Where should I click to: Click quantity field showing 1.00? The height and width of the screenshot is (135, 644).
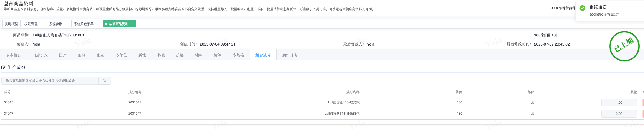pyautogui.click(x=619, y=103)
